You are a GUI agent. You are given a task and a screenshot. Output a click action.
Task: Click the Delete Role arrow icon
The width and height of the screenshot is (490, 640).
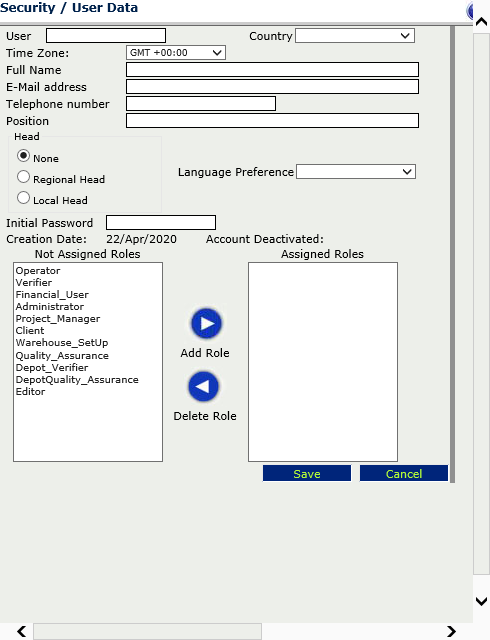point(203,387)
